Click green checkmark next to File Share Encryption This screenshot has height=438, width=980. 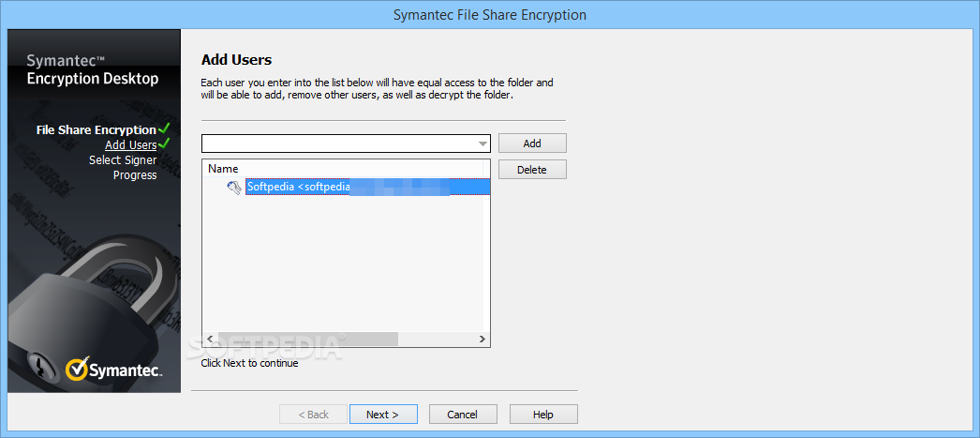click(164, 128)
